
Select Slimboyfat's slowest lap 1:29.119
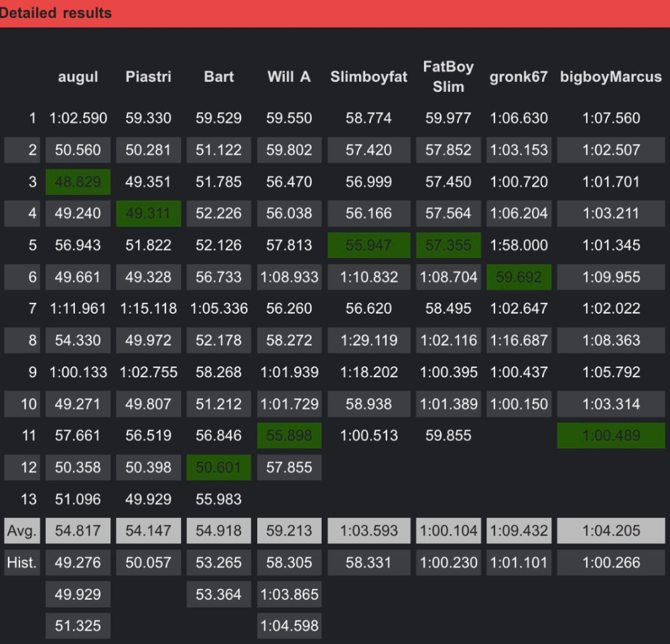pos(368,341)
